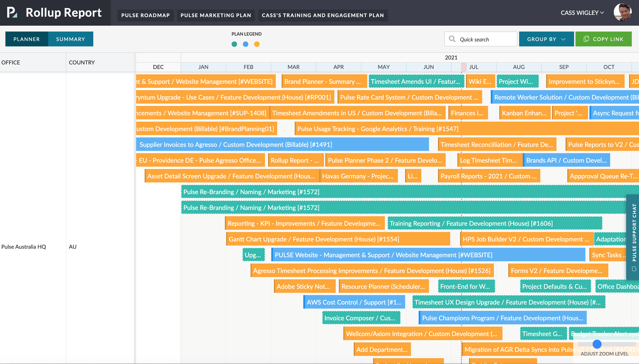Adjust the zoom level slider handle
Image resolution: width=639 pixels, height=364 pixels.
point(597,344)
